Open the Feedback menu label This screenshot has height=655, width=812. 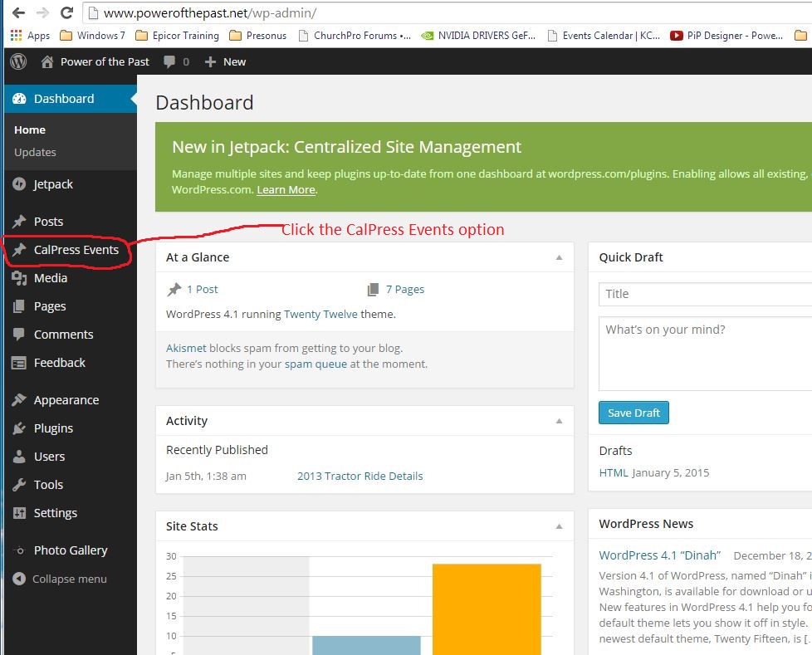(60, 363)
